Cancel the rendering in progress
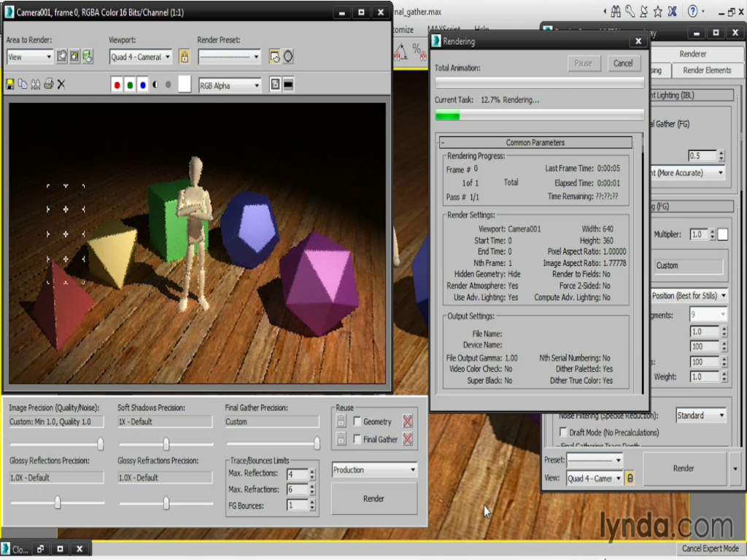The height and width of the screenshot is (560, 747). [623, 63]
